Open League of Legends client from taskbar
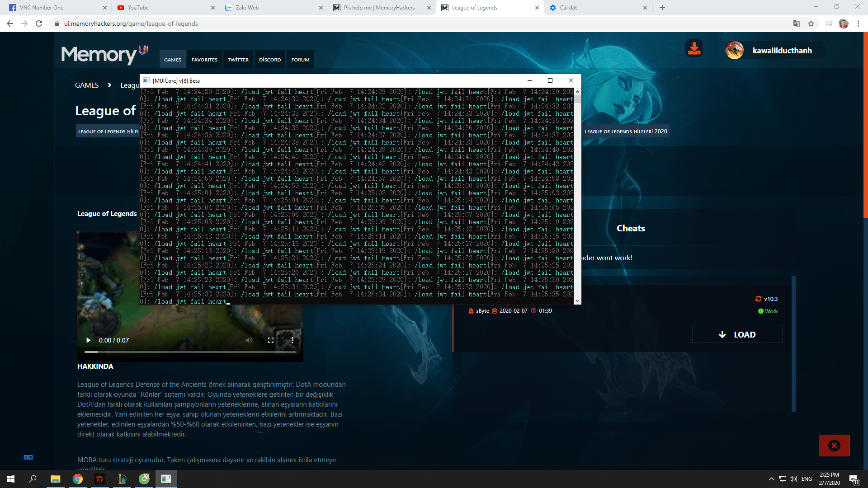The height and width of the screenshot is (488, 868). coord(122,479)
